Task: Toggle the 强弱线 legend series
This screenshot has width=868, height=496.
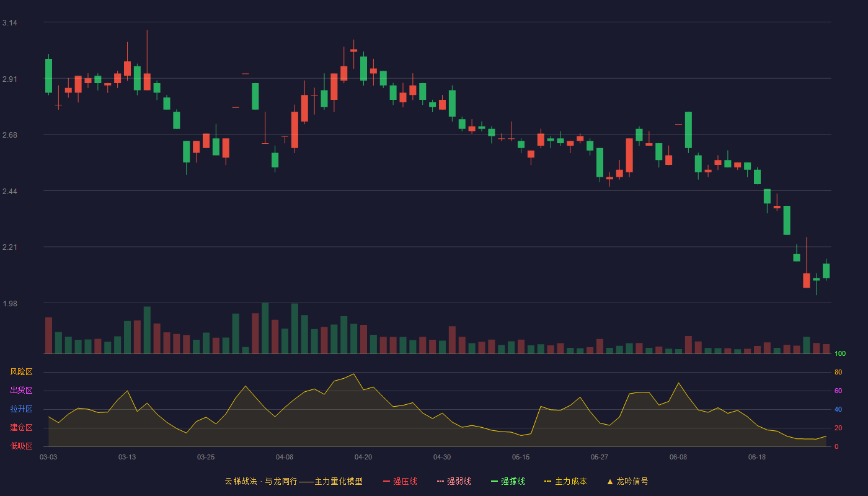Action: [454, 481]
